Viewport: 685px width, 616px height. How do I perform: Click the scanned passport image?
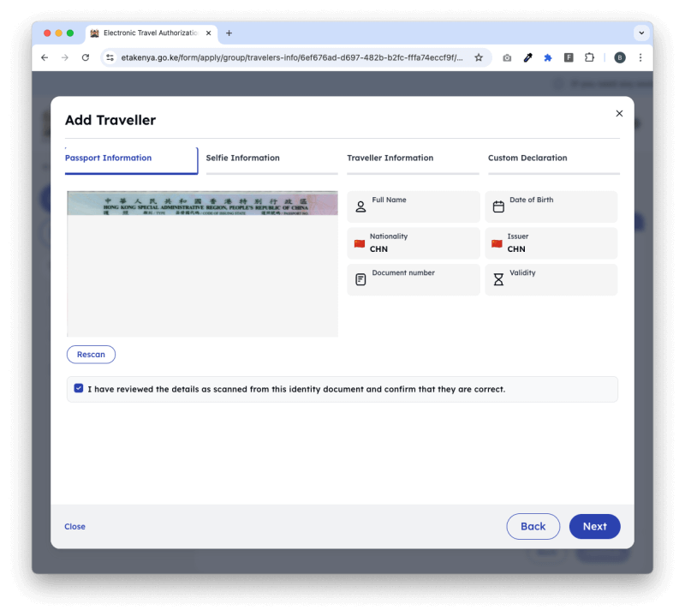pos(202,264)
